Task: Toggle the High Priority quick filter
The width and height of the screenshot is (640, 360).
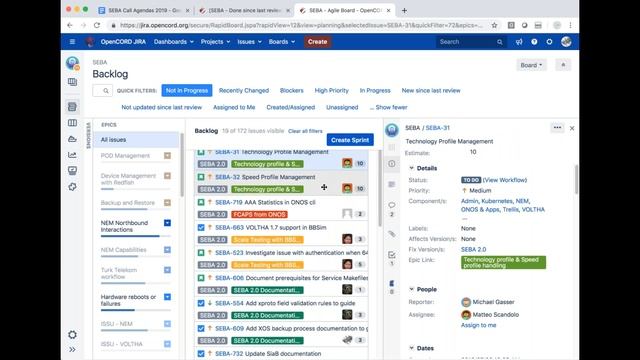Action: tap(332, 91)
